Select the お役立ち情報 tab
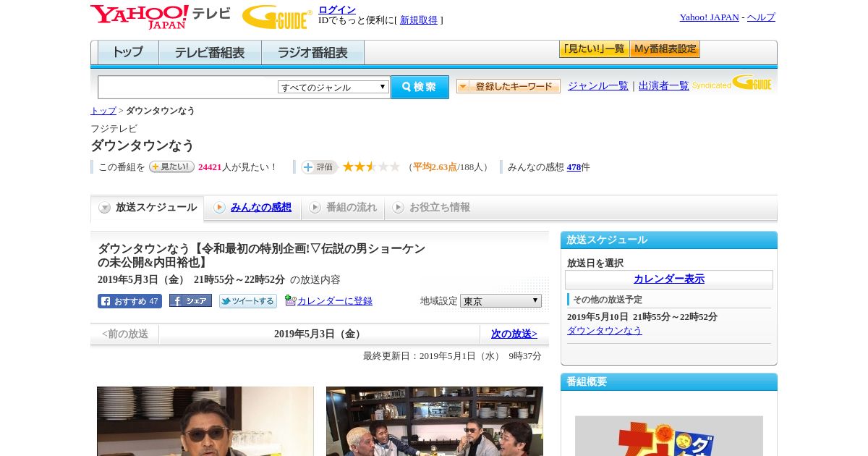868x456 pixels. pyautogui.click(x=431, y=208)
